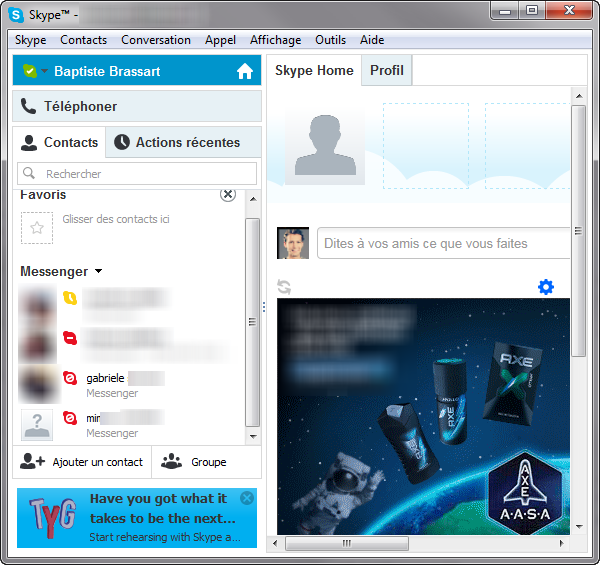Click the question-mark avatar of mir contact
The image size is (600, 565).
point(37,425)
